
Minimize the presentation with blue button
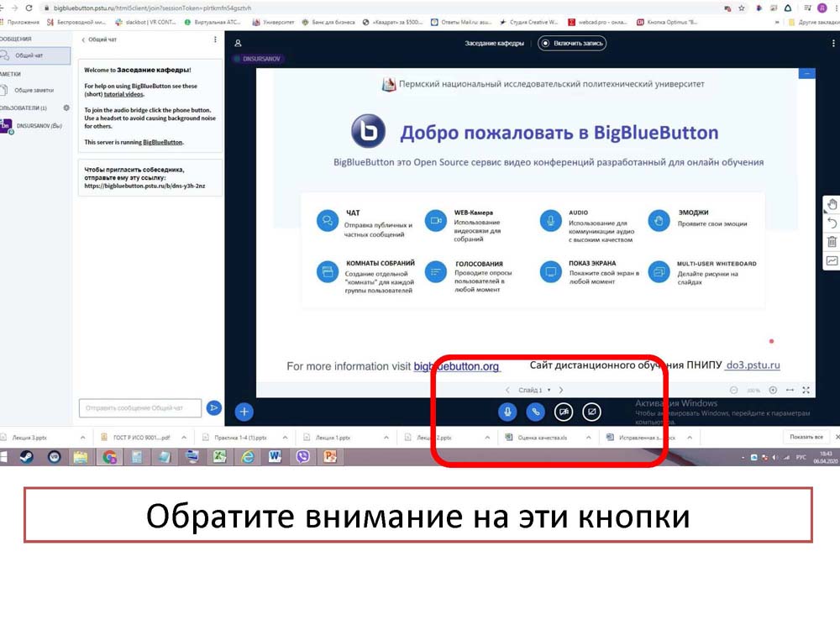806,73
